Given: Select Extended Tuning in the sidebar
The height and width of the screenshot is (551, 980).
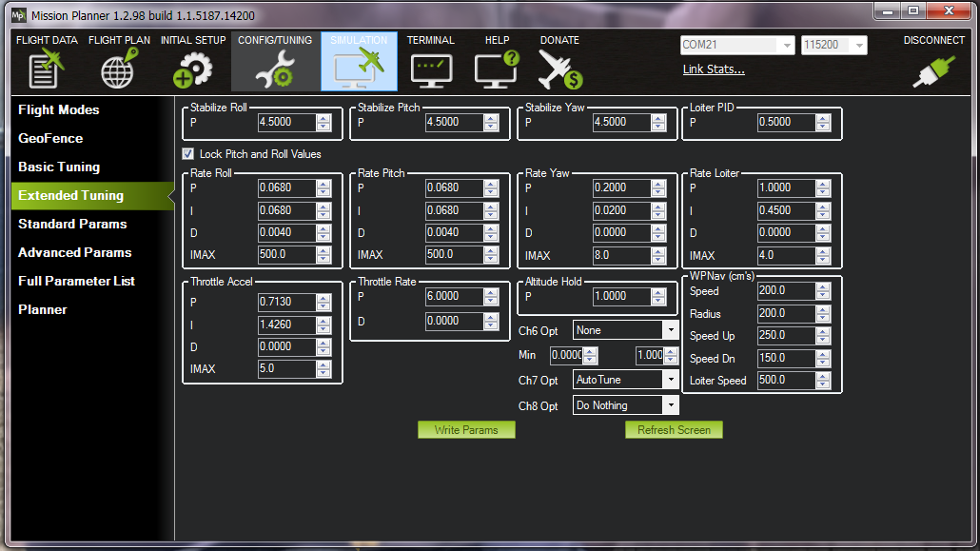Looking at the screenshot, I should (x=92, y=196).
